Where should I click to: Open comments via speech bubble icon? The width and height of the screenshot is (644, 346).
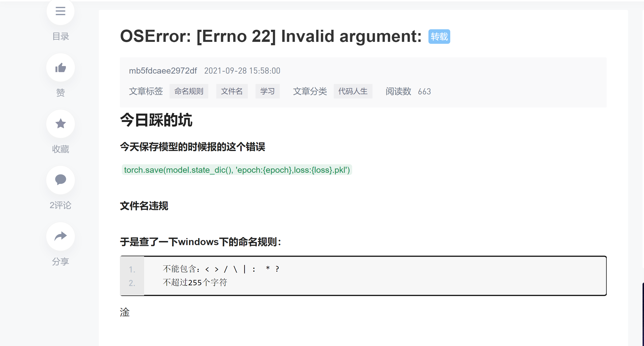(60, 180)
